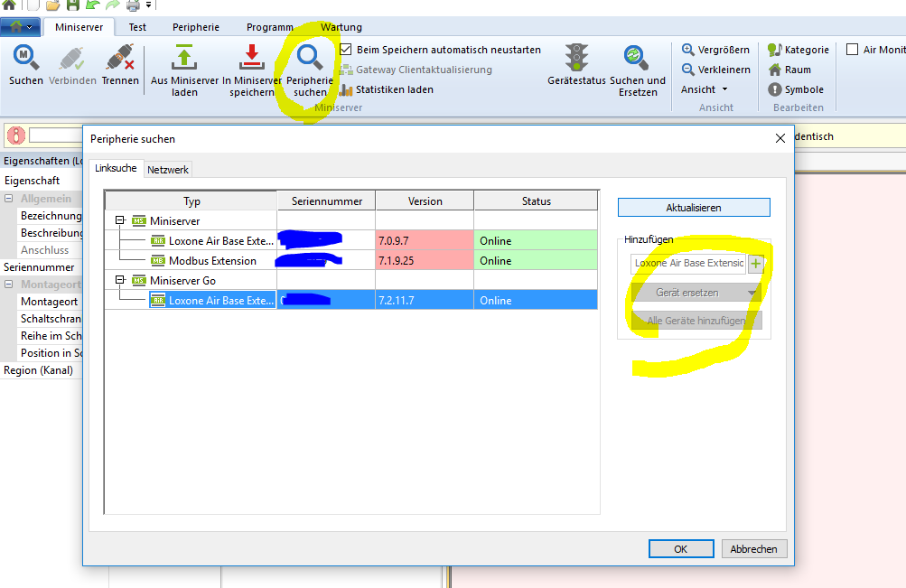
Task: Zoom out with Verkleinern
Action: click(x=716, y=70)
